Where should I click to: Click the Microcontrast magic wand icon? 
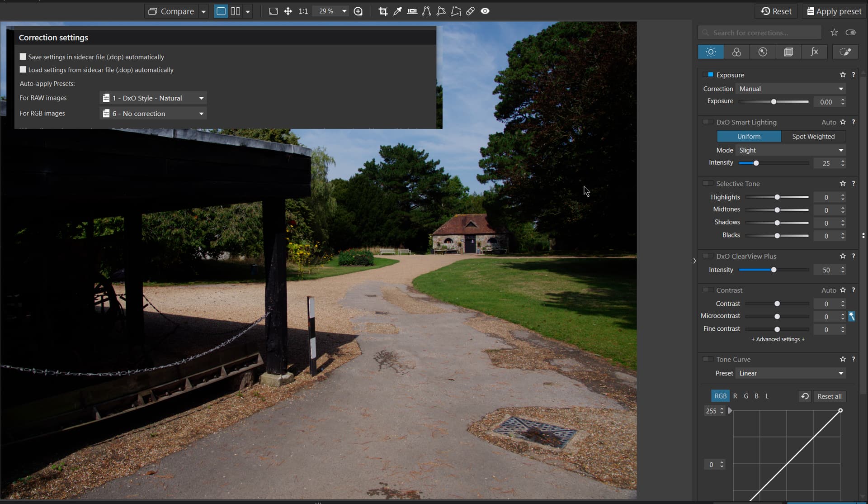(x=851, y=316)
